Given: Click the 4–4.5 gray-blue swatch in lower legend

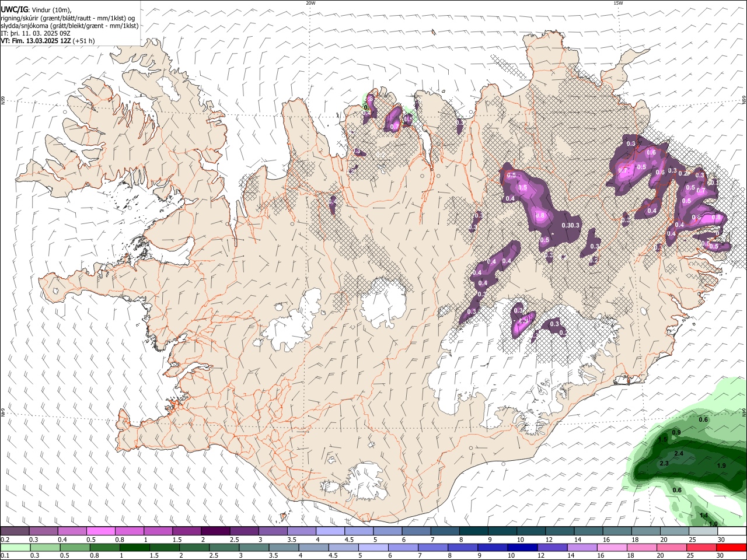Looking at the screenshot, I should click(x=313, y=548).
